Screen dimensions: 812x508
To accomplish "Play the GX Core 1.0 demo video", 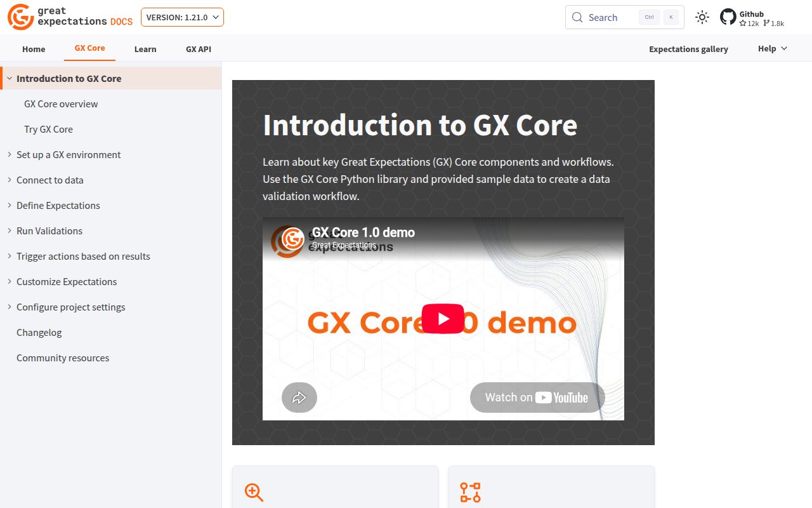I will 443,319.
